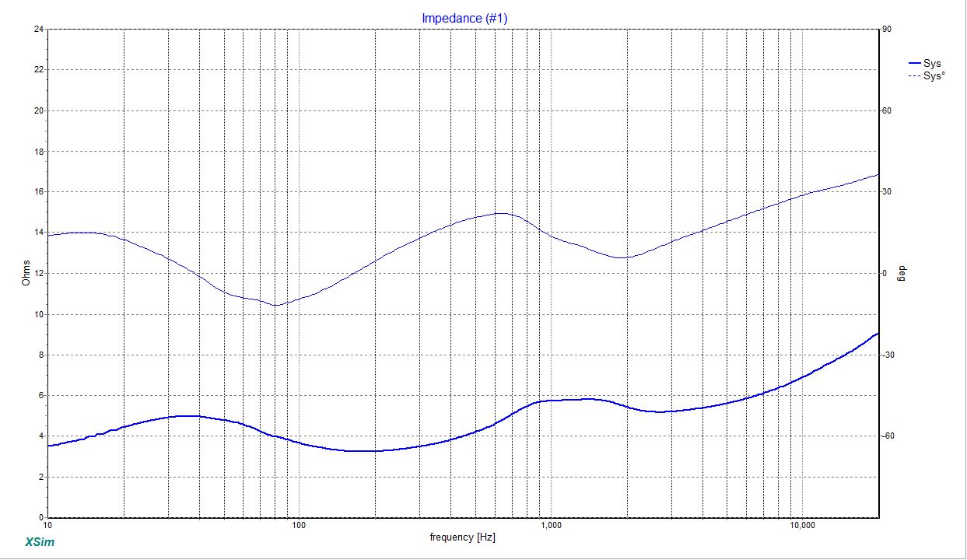Click the 20 ohms axis value
Viewport: 967px width, 560px height.
37,110
